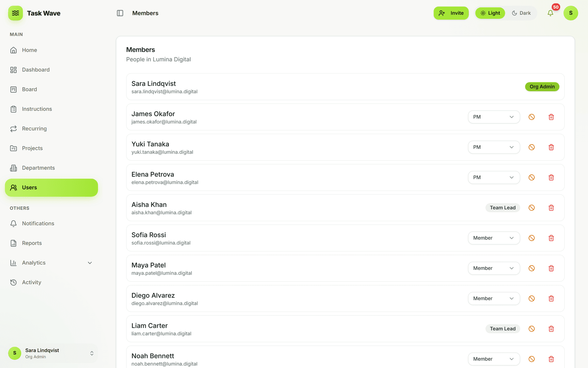Click maya.patel@lumina.digital email
The width and height of the screenshot is (588, 368).
(x=162, y=273)
